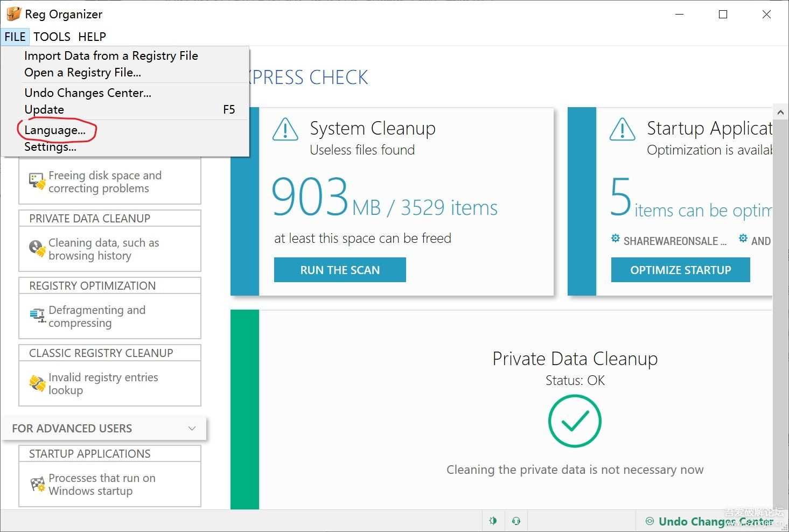This screenshot has height=532, width=789.
Task: Click the Startup Applications warning triangle icon
Action: (622, 129)
